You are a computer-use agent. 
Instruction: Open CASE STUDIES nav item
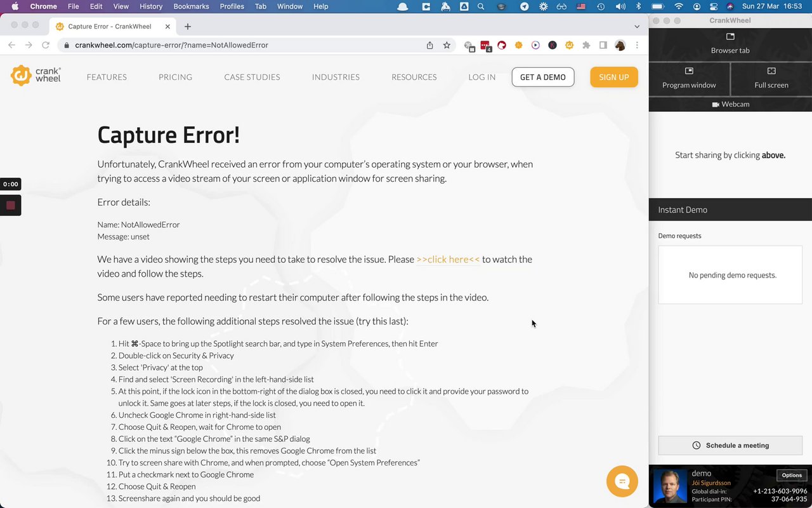coord(252,77)
